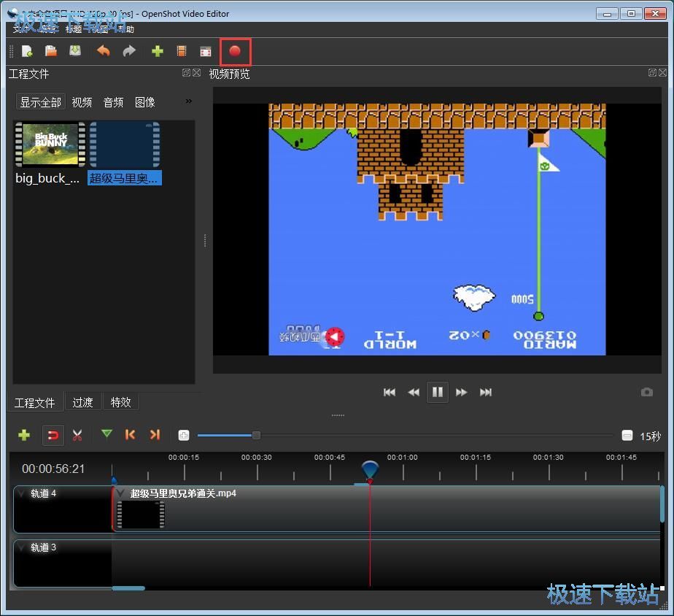
Task: Rewind the video preview
Action: 414,392
